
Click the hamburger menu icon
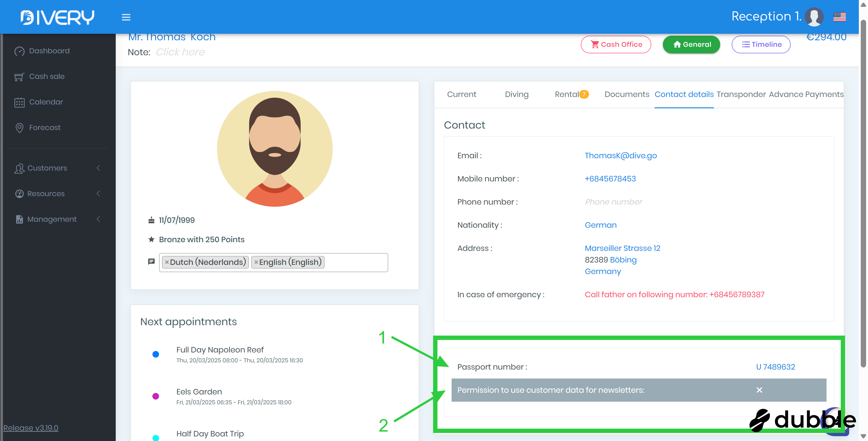(126, 17)
